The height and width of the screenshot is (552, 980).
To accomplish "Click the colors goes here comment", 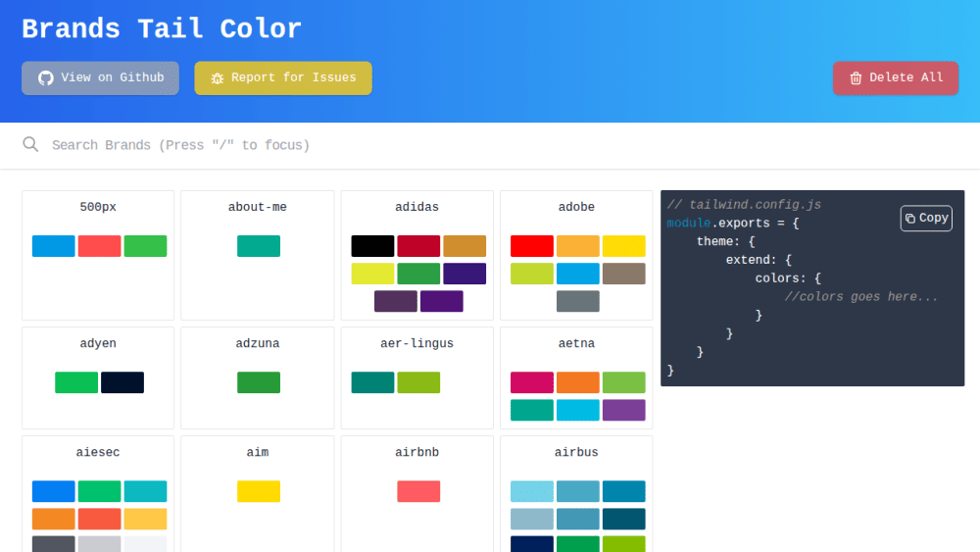I will pos(861,297).
